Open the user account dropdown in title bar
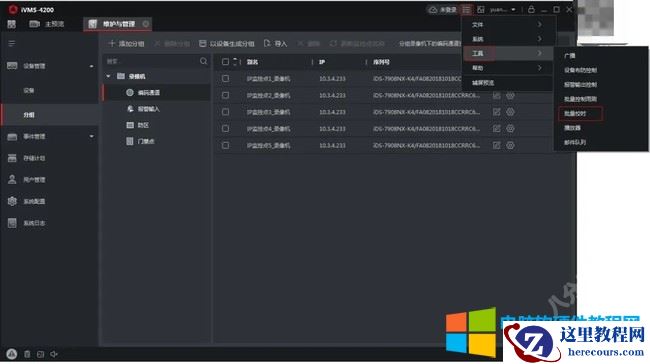The image size is (650, 364). click(x=503, y=10)
